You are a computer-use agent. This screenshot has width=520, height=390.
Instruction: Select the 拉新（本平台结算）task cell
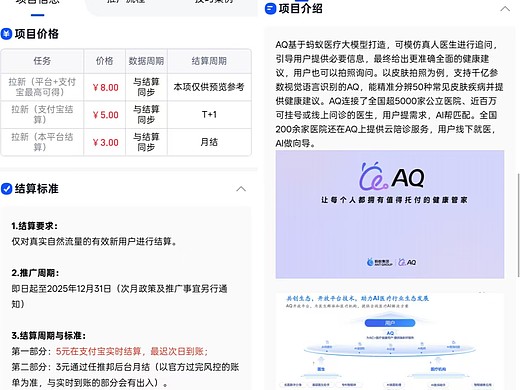(42, 142)
